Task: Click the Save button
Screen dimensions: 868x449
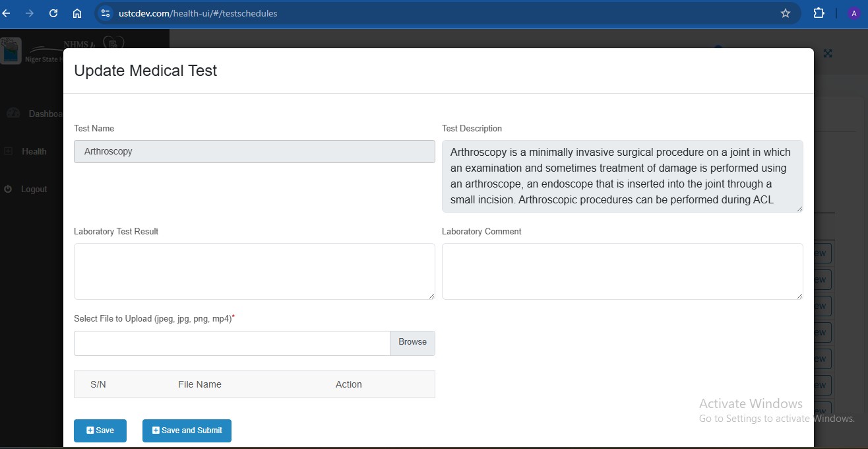Action: tap(100, 431)
